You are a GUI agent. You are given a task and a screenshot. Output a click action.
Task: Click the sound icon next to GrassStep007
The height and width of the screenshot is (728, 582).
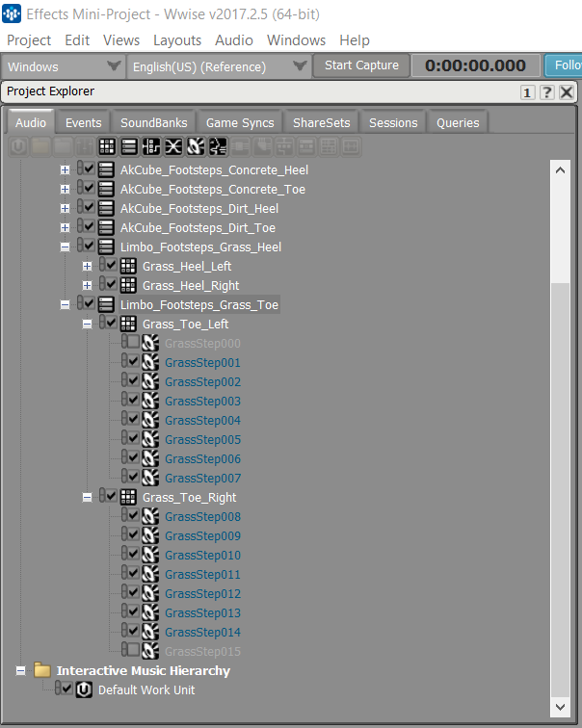(x=150, y=478)
